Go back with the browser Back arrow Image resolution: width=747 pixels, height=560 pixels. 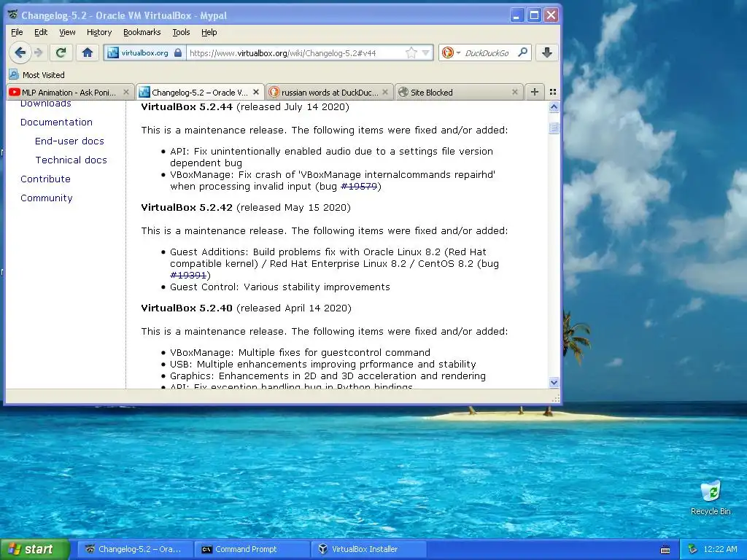[x=20, y=52]
